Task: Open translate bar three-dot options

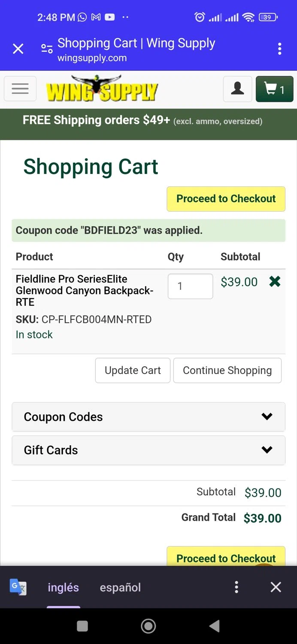Action: 236,587
